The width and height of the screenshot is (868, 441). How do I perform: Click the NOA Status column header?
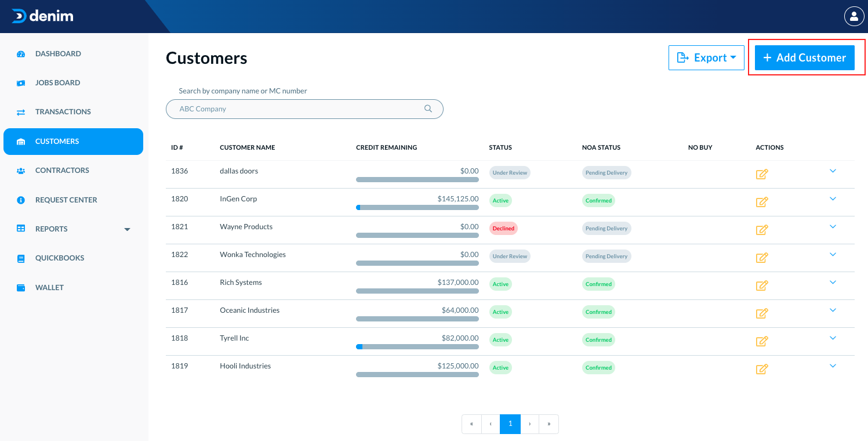tap(601, 147)
